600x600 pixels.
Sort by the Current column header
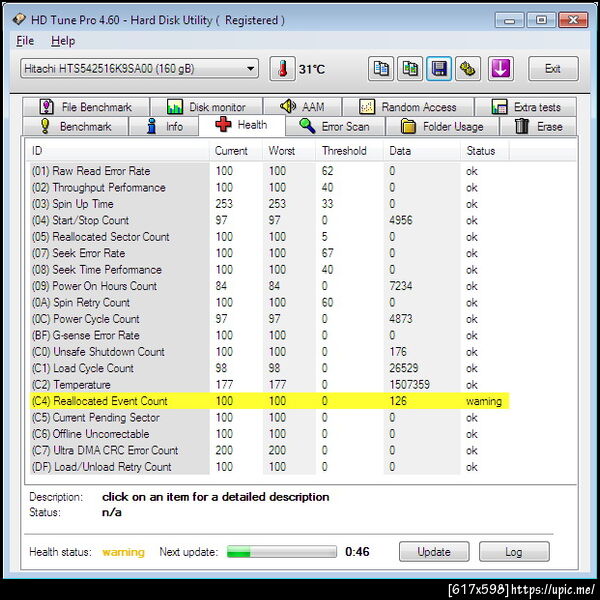click(236, 151)
